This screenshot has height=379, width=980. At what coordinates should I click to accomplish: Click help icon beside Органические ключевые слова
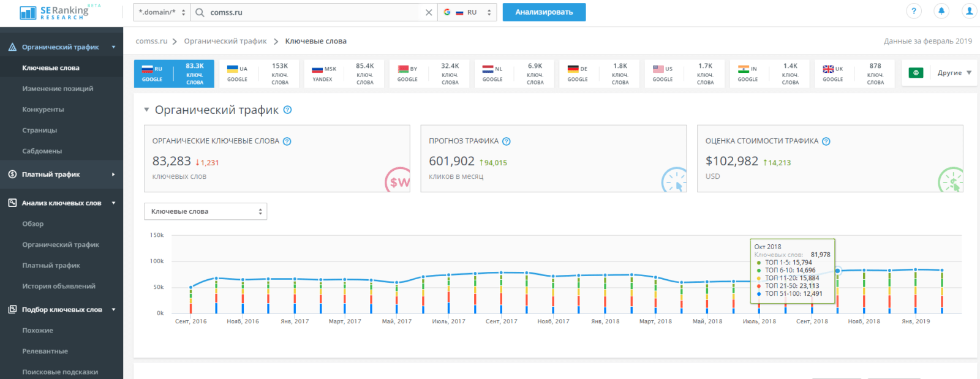tap(287, 141)
